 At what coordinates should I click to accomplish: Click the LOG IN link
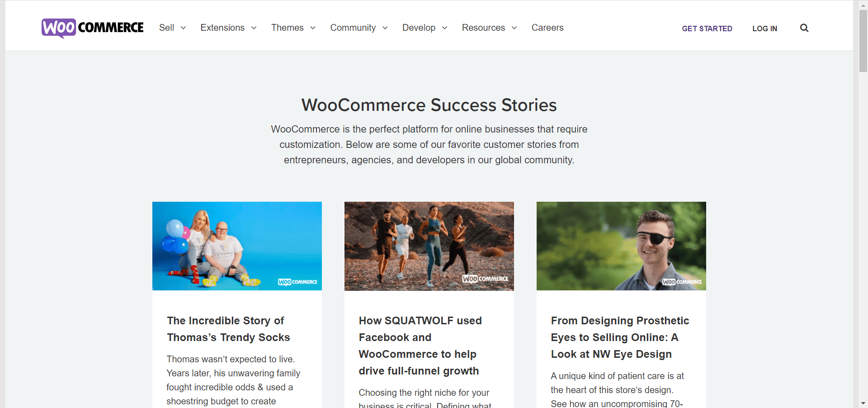pos(765,28)
